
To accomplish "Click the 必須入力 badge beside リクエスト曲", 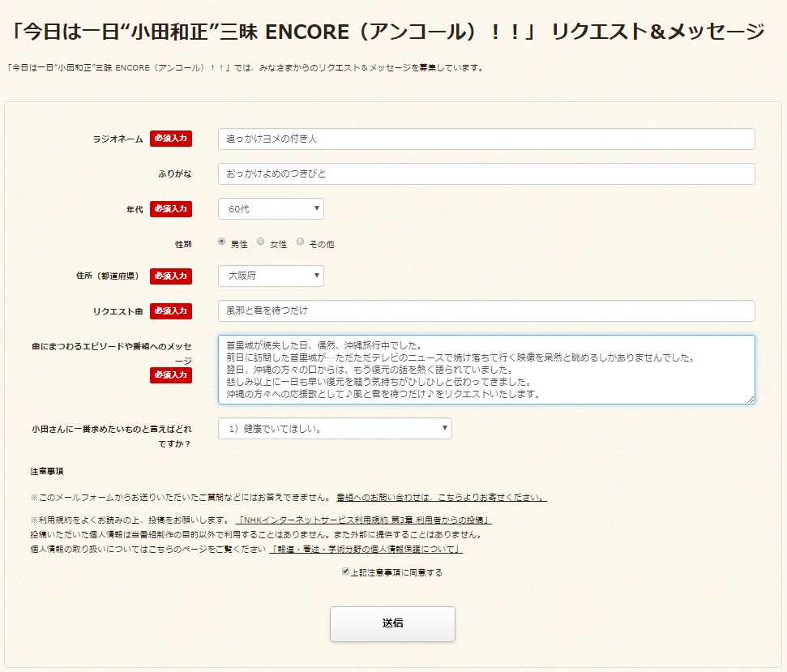I will tap(171, 311).
